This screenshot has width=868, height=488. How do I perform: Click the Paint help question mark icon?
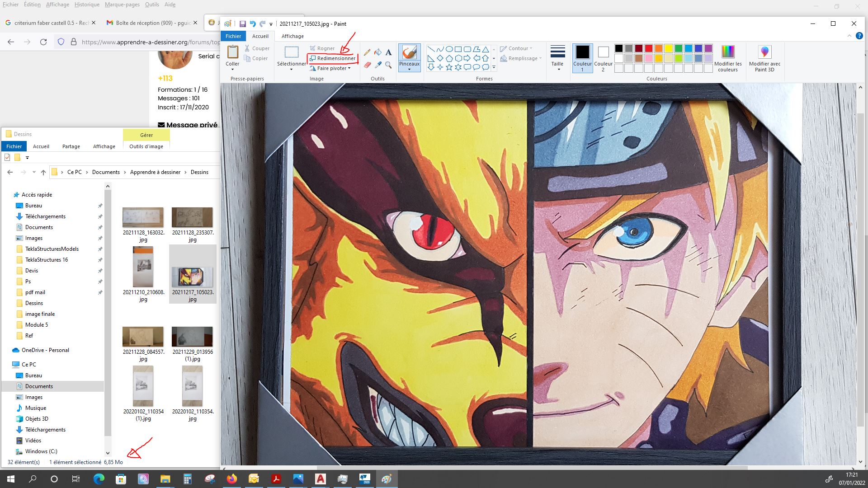tap(859, 36)
